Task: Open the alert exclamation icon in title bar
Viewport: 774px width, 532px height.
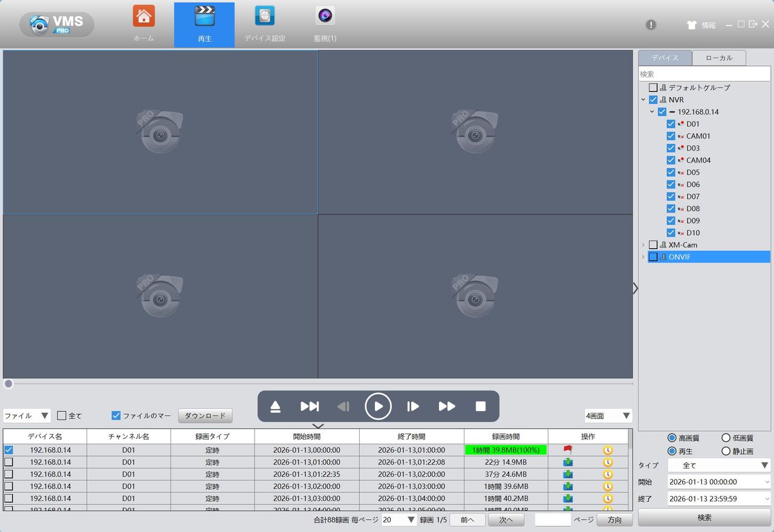Action: pyautogui.click(x=651, y=25)
